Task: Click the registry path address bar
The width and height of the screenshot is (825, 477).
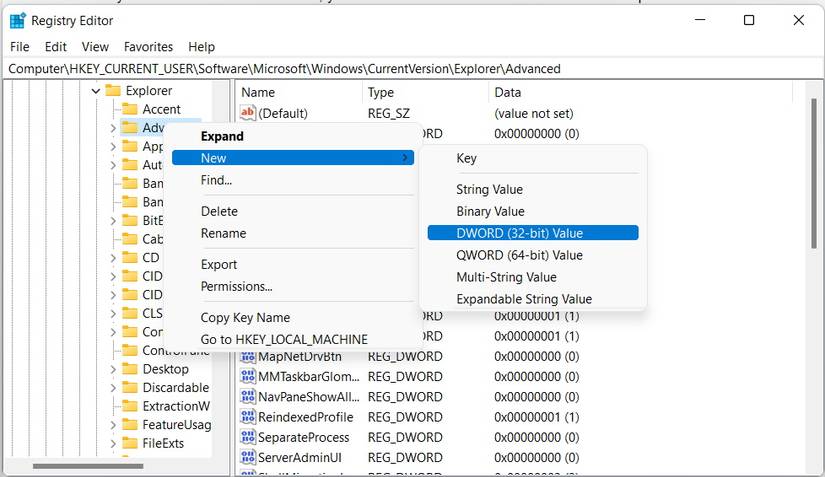Action: coord(412,69)
